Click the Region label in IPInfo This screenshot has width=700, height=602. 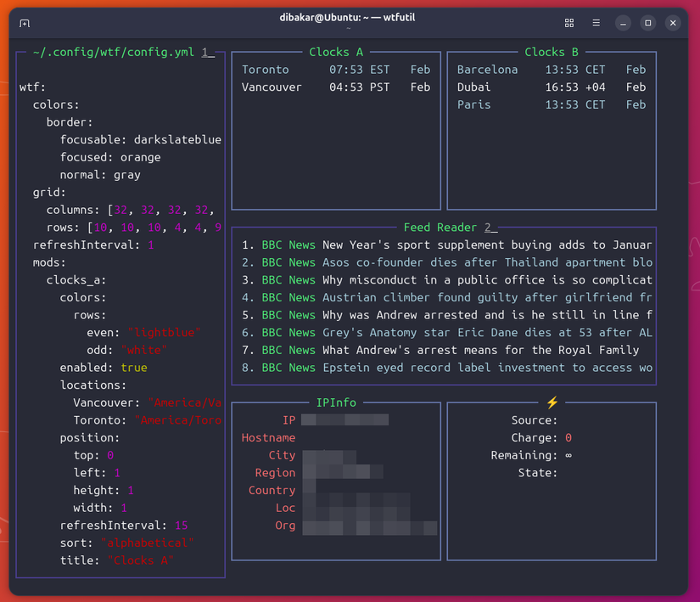click(275, 473)
